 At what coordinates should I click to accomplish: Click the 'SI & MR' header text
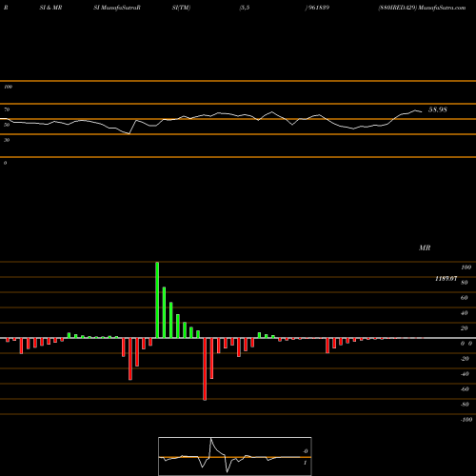[x=50, y=8]
